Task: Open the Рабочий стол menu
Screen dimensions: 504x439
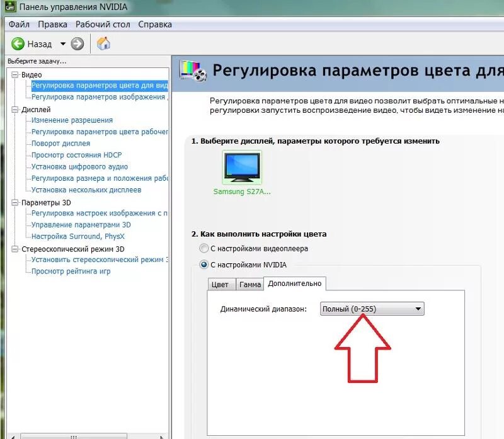Action: [x=103, y=25]
